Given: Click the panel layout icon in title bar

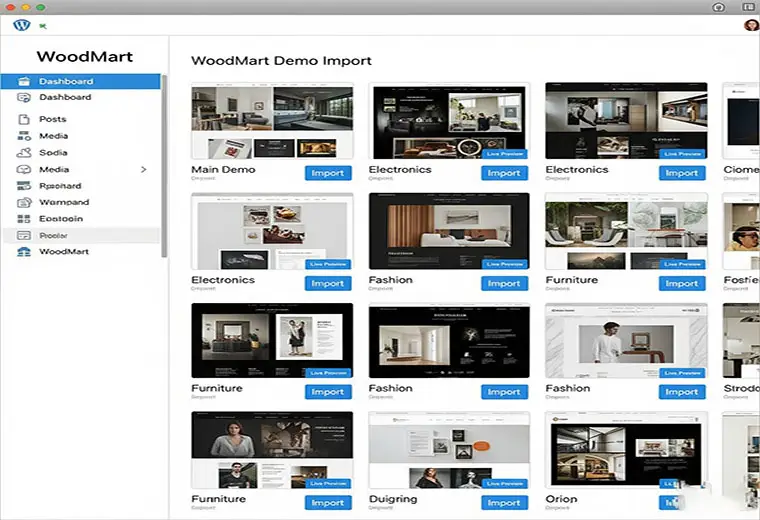Looking at the screenshot, I should 748,7.
